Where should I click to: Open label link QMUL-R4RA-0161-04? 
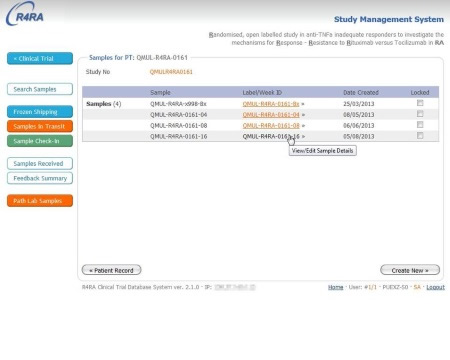271,115
